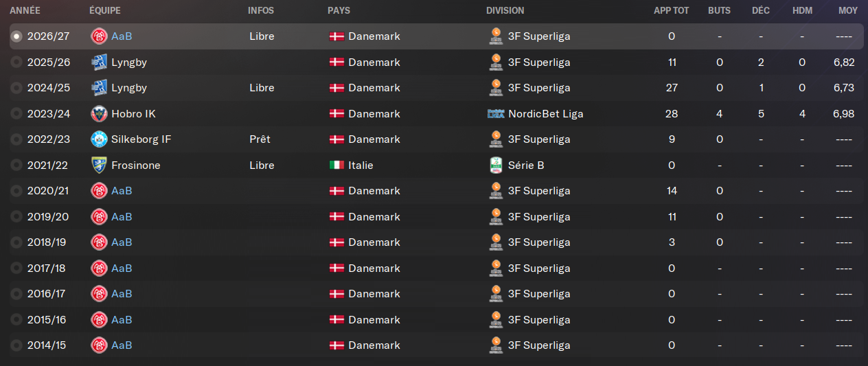This screenshot has height=366, width=868.
Task: Click the Frosinone club badge
Action: coord(99,165)
